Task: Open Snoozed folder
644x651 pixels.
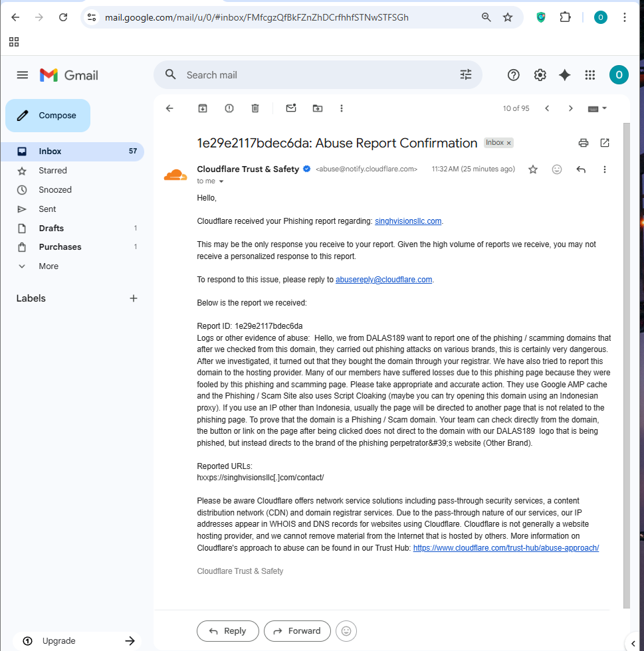Action: tap(72, 190)
